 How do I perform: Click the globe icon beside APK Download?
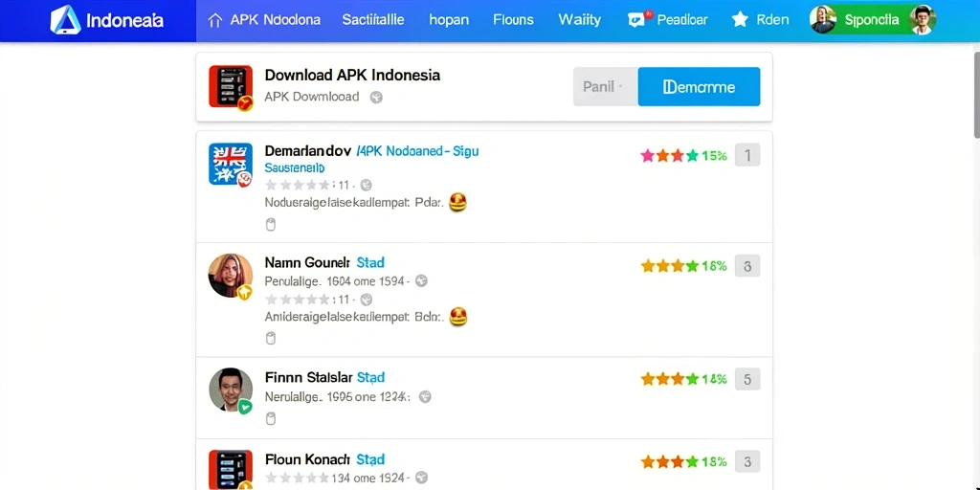pos(375,97)
